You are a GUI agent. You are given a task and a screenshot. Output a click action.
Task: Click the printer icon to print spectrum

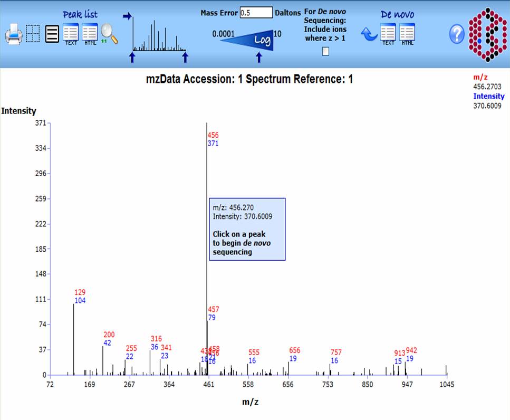coord(14,35)
